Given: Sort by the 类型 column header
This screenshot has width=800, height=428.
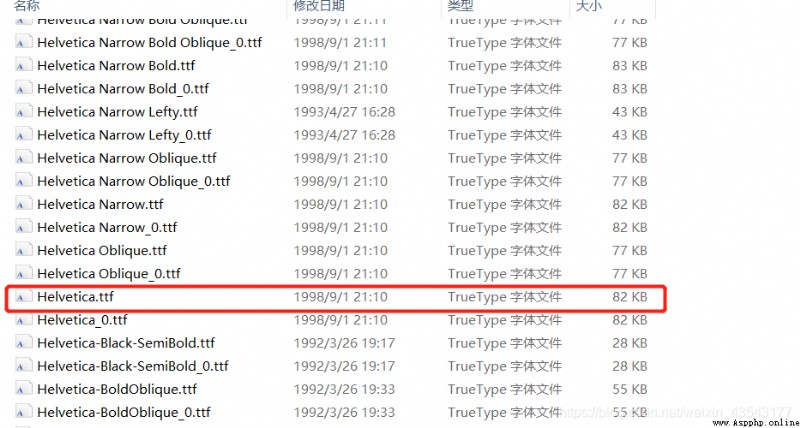Looking at the screenshot, I should 461,6.
